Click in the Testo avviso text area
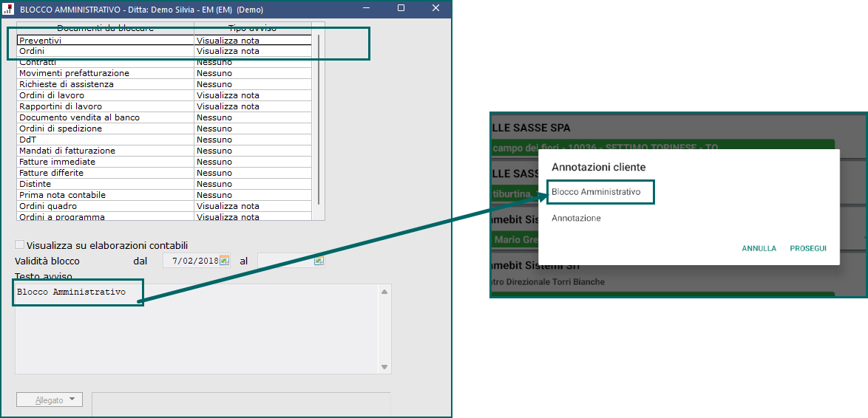The width and height of the screenshot is (868, 418). tap(197, 329)
